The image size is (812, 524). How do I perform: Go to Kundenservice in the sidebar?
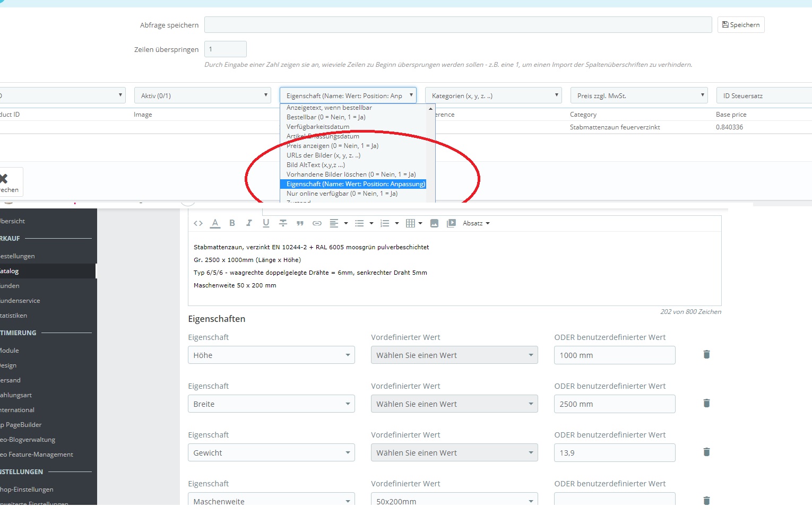tap(20, 301)
